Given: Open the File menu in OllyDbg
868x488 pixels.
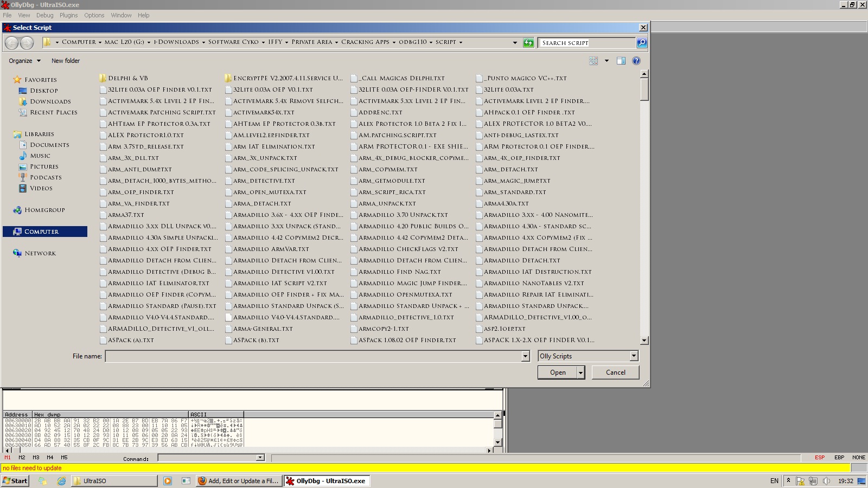Looking at the screenshot, I should click(x=7, y=15).
